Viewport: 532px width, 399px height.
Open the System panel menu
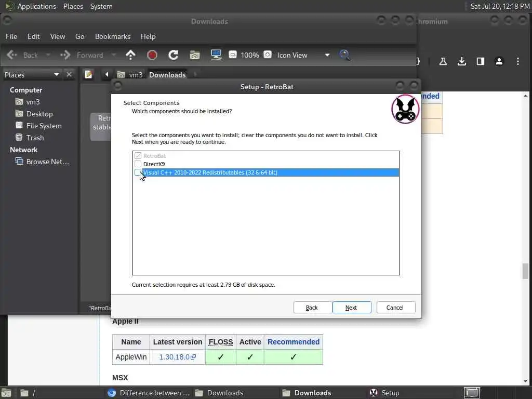tap(101, 6)
